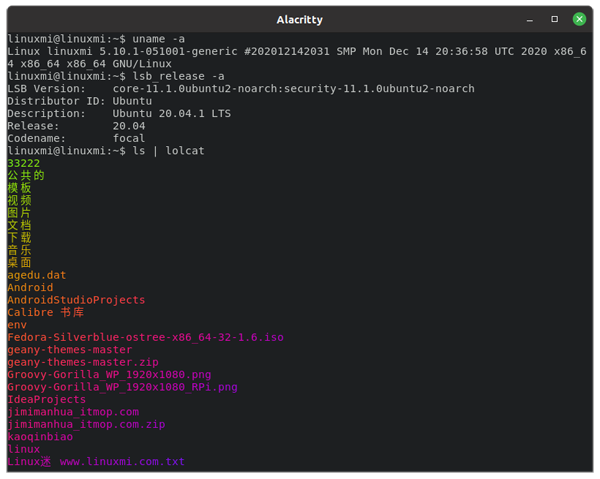Viewport: 600px width, 479px height.
Task: Click Groovy-Gorilla_WP_1920x1080_RPi.png file name
Action: [122, 387]
